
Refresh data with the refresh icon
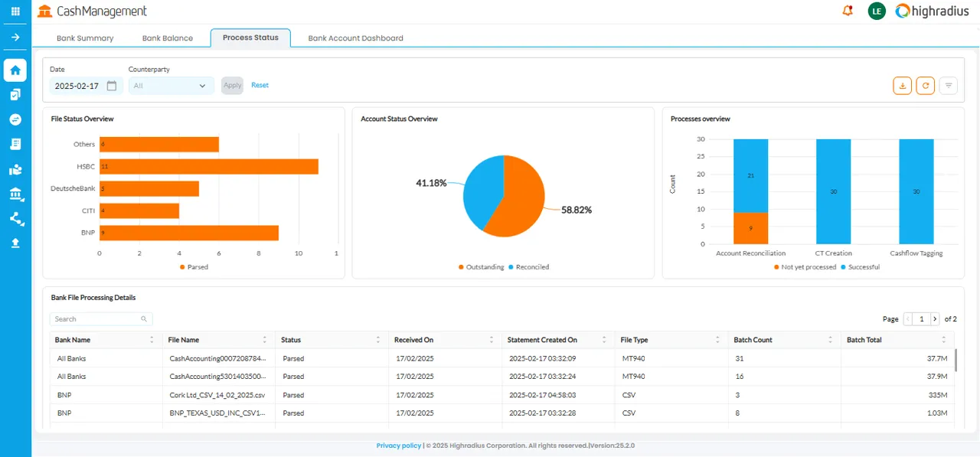[x=926, y=86]
